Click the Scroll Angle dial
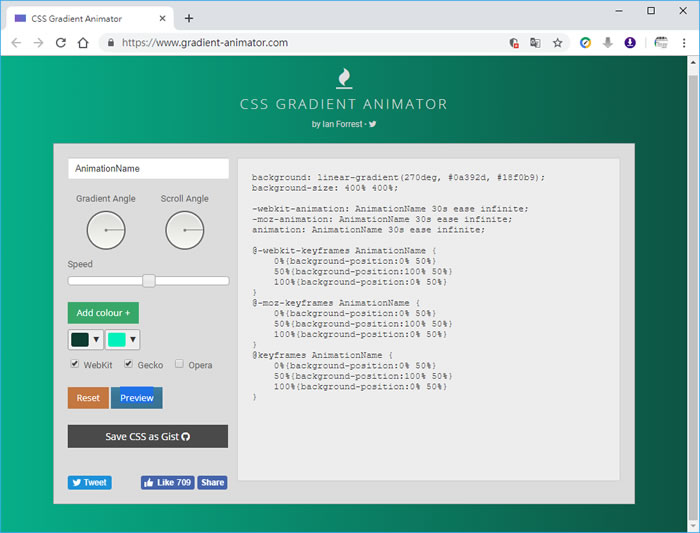The height and width of the screenshot is (533, 700). tap(185, 230)
